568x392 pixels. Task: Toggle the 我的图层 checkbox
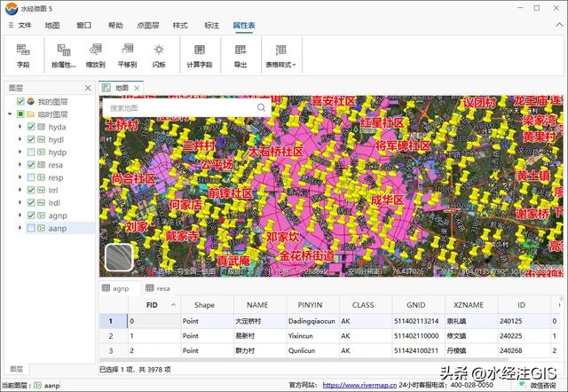[x=20, y=101]
